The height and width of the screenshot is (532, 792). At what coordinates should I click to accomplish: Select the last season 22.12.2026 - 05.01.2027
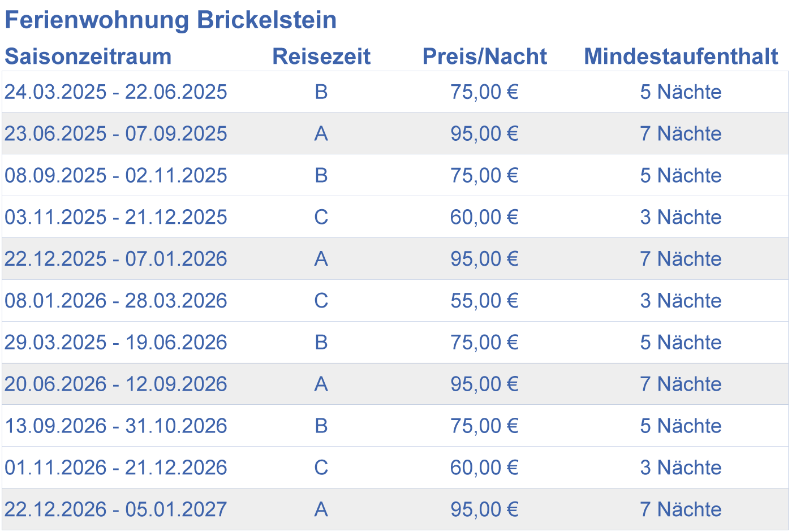tap(116, 509)
